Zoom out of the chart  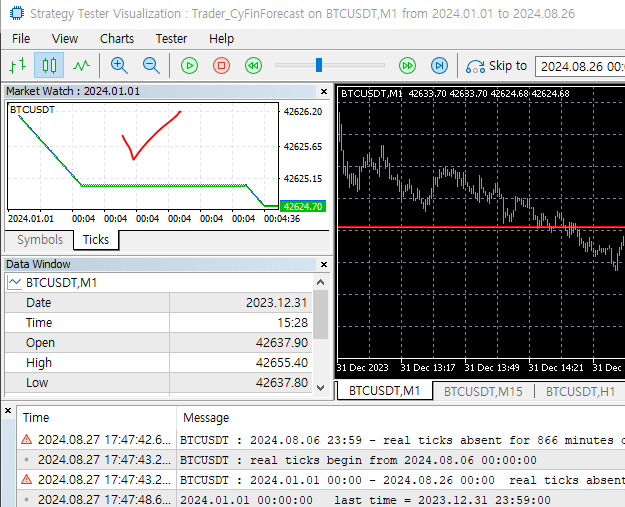[151, 65]
